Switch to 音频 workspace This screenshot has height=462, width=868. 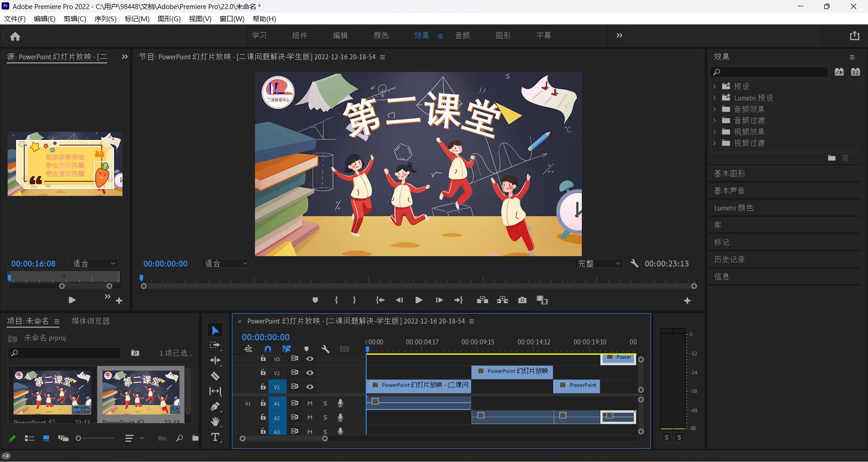coord(462,35)
